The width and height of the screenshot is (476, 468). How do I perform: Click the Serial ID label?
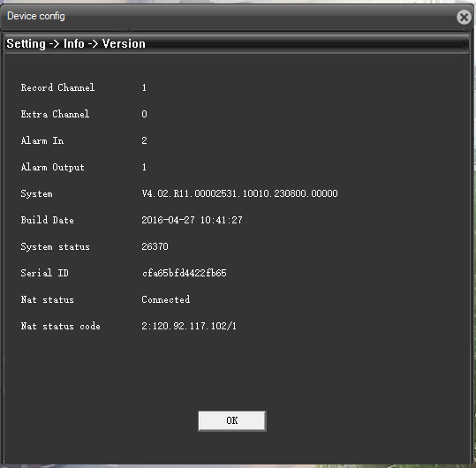[x=45, y=273]
